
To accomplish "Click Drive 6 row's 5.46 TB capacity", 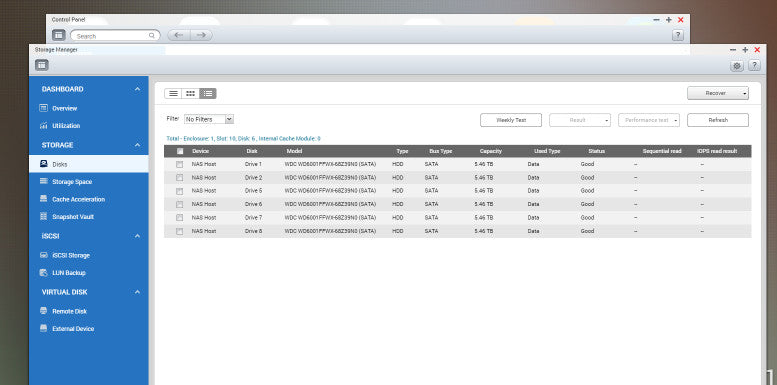I will [484, 204].
